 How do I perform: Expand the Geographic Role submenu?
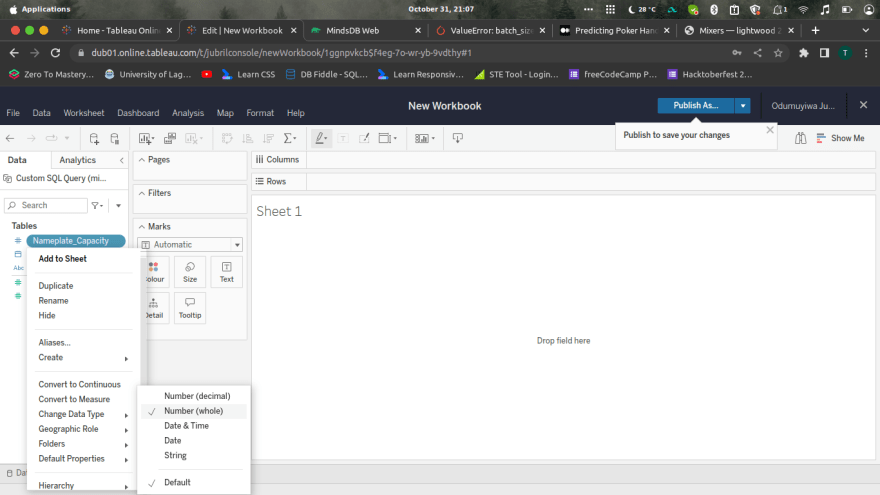tap(83, 429)
